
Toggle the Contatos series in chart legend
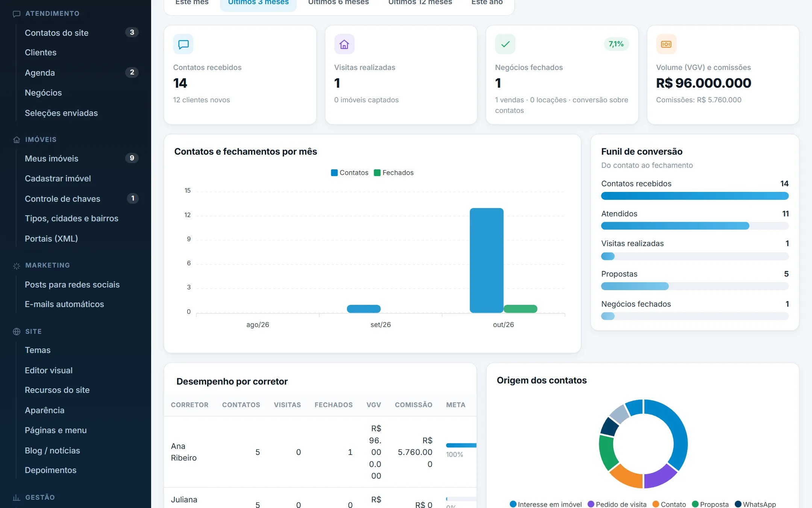click(350, 173)
